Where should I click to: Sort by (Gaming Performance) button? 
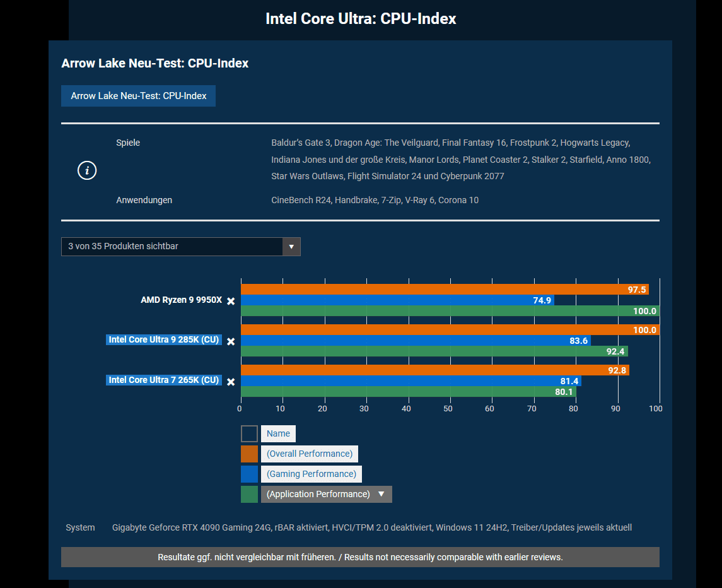pos(312,474)
